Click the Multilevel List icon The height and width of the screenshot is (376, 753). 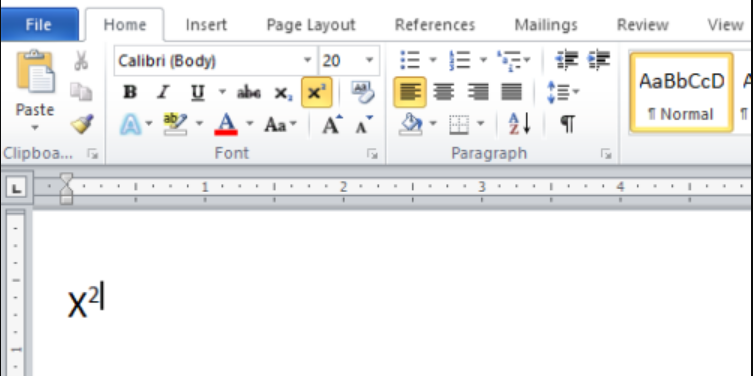(509, 60)
